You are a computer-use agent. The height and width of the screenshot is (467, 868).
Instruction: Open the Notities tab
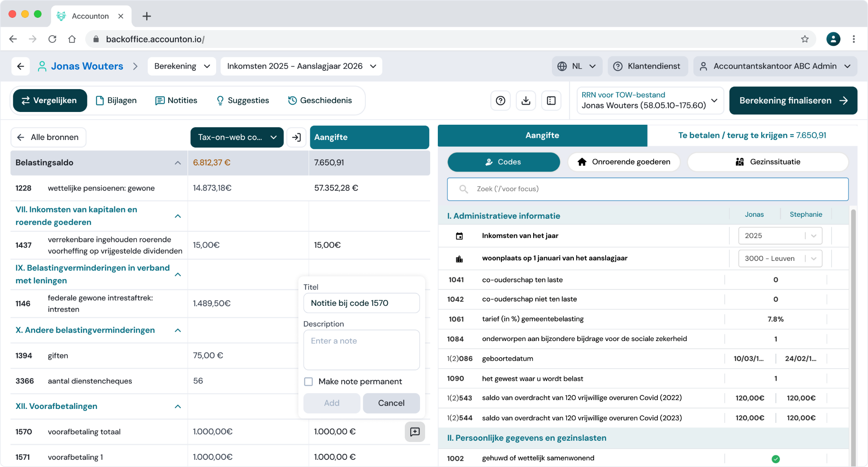176,101
